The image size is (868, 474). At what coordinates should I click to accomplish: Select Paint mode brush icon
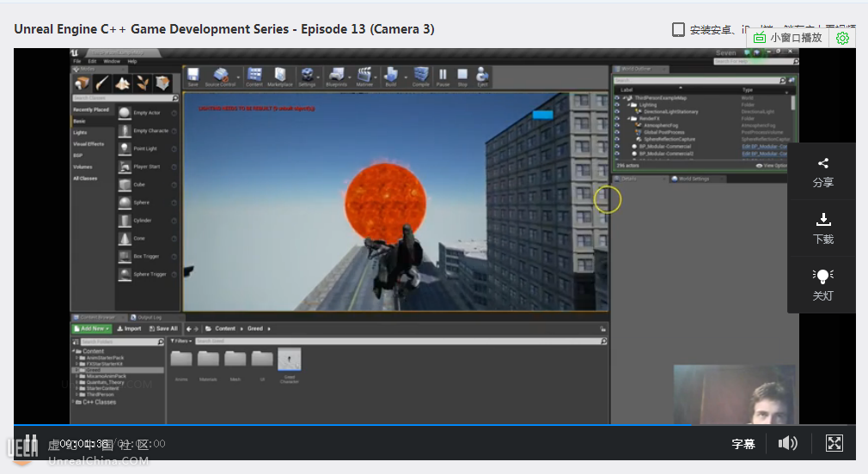click(x=102, y=83)
